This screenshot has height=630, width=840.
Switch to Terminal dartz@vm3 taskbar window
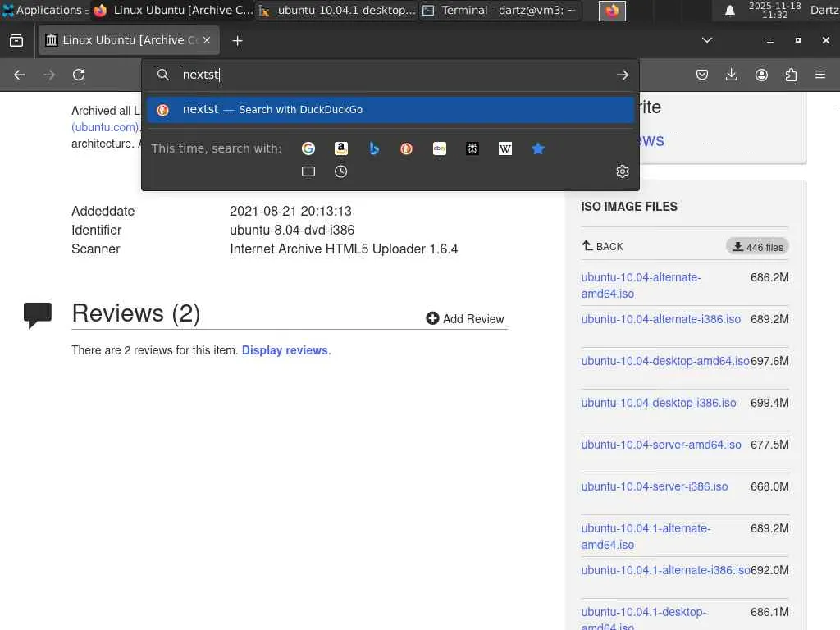(500, 10)
